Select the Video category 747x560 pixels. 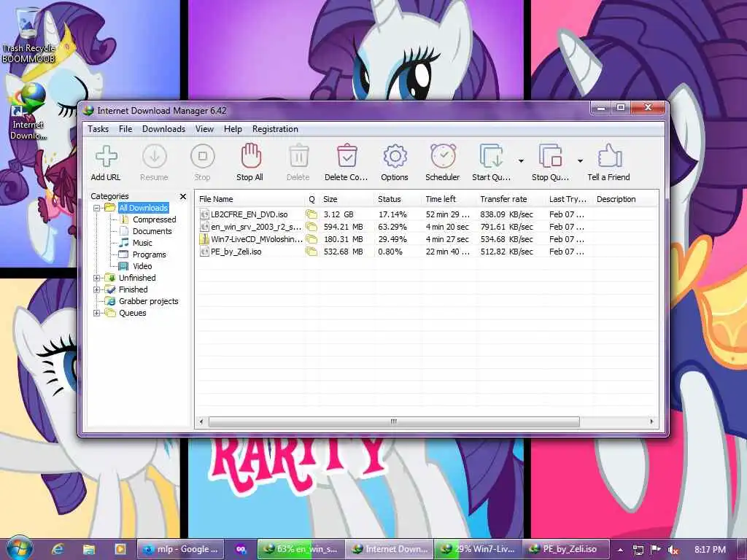[x=142, y=266]
